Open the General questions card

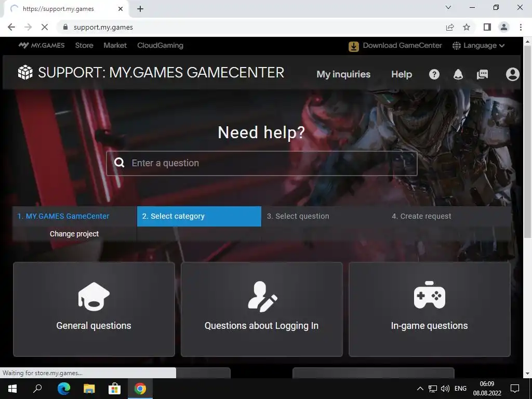click(94, 309)
